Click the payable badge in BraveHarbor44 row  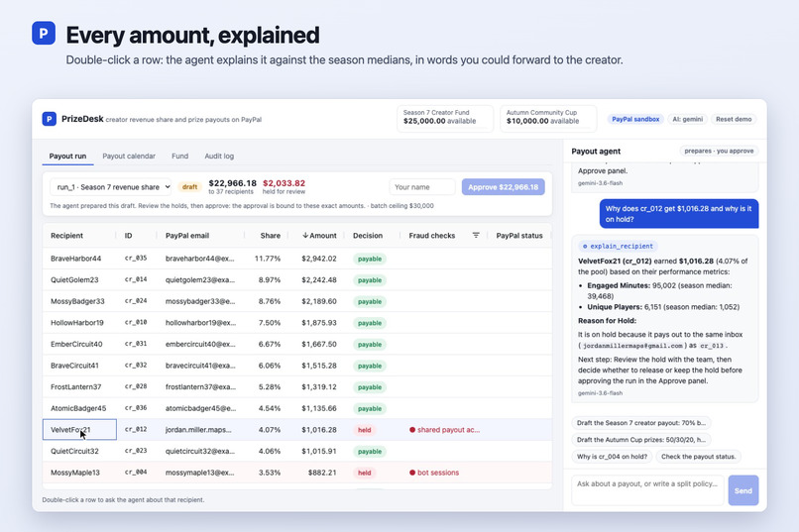click(370, 259)
